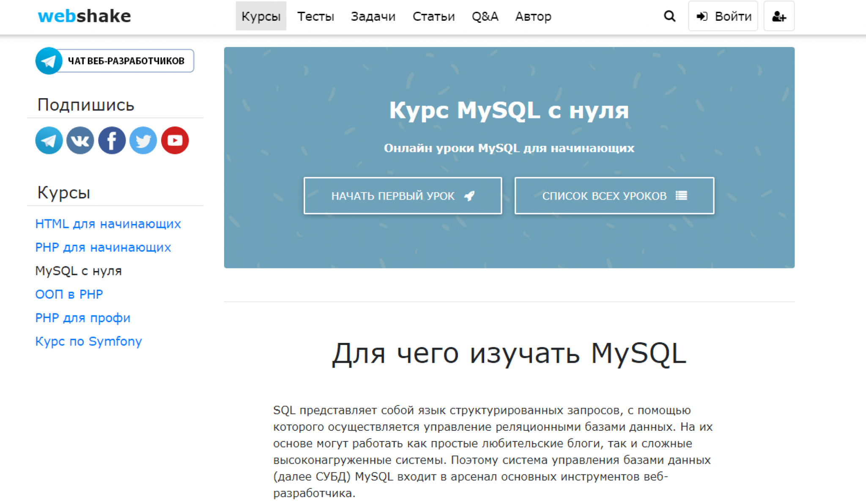Open Q&A in the navigation bar
Image resolution: width=866 pixels, height=504 pixels.
click(485, 16)
